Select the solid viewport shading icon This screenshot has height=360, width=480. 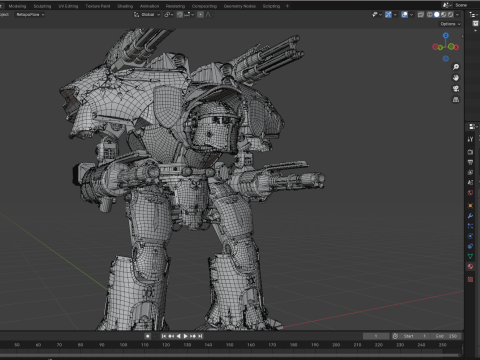tap(437, 15)
